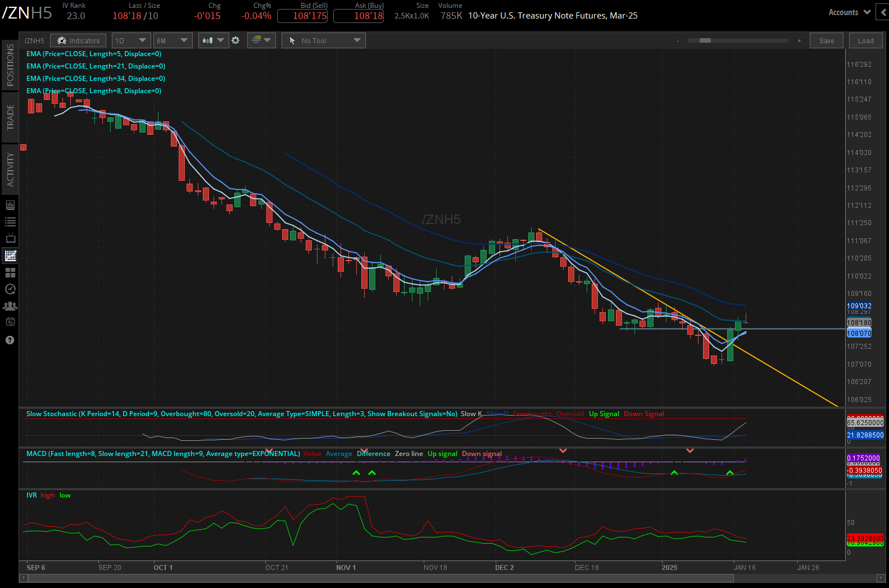The height and width of the screenshot is (588, 889).
Task: Click the MACD Up signal legend label
Action: [x=442, y=454]
